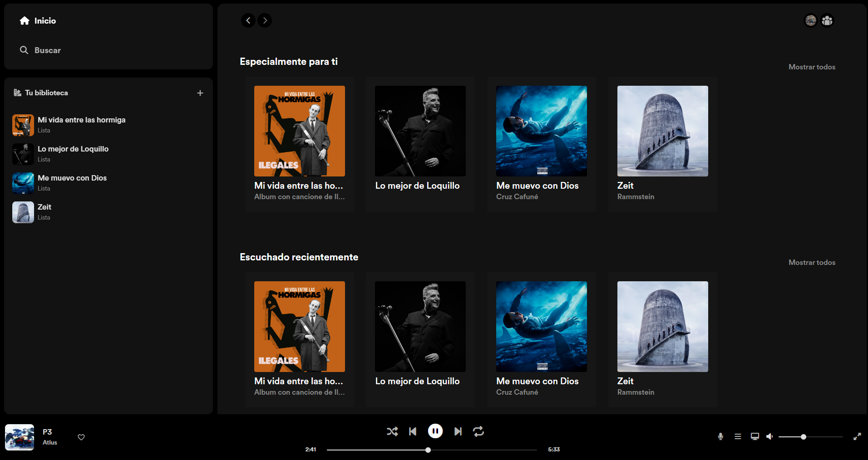Open Lo mejor de Loquillo cover in Escuchado recientemente
This screenshot has width=868, height=460.
coord(420,327)
